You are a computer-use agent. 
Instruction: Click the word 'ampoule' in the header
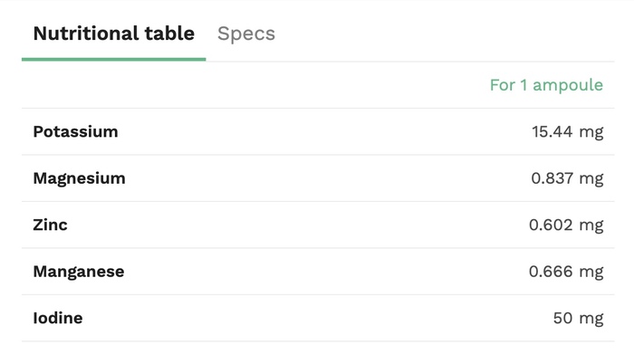(568, 85)
